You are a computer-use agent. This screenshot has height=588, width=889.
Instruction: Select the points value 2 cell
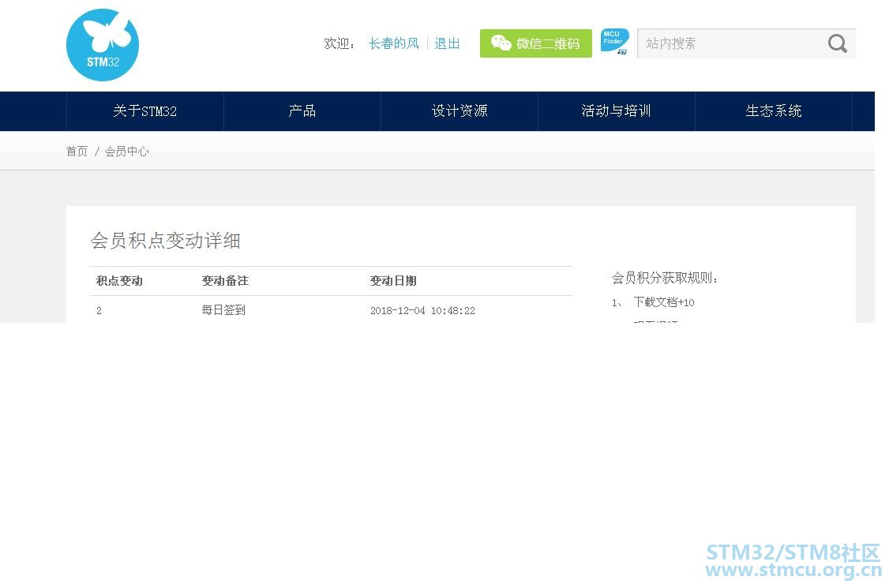(x=99, y=311)
